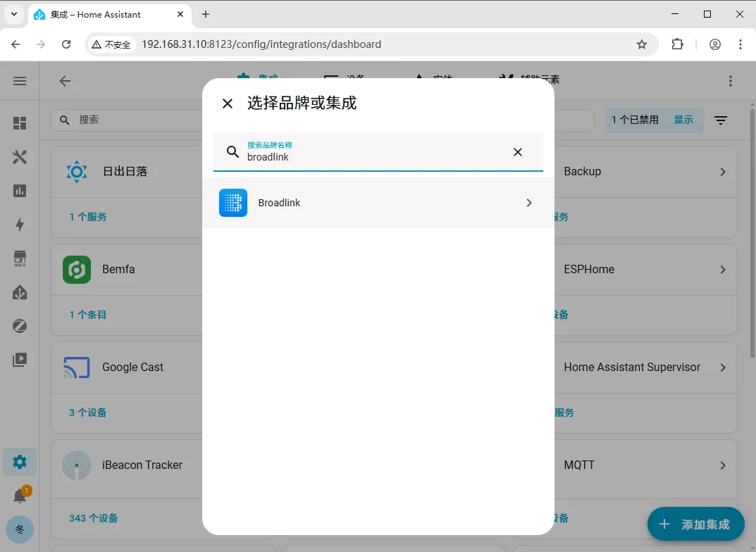Open the sidebar hamburger menu
756x552 pixels.
click(x=20, y=81)
